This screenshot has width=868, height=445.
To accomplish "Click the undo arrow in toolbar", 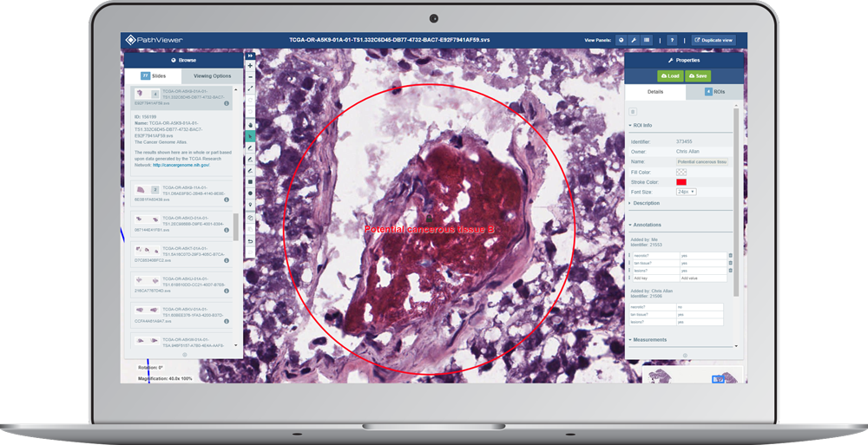I will coord(250,241).
